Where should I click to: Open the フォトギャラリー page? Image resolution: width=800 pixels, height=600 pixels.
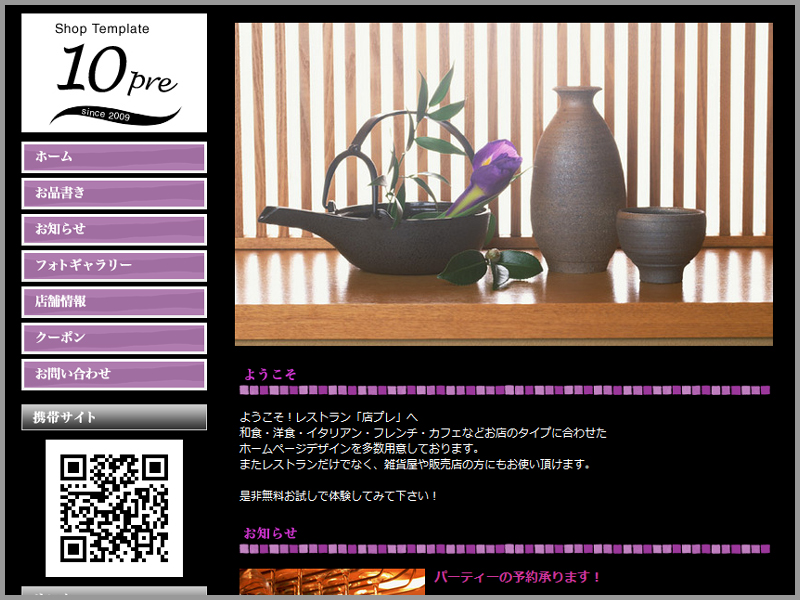click(114, 265)
